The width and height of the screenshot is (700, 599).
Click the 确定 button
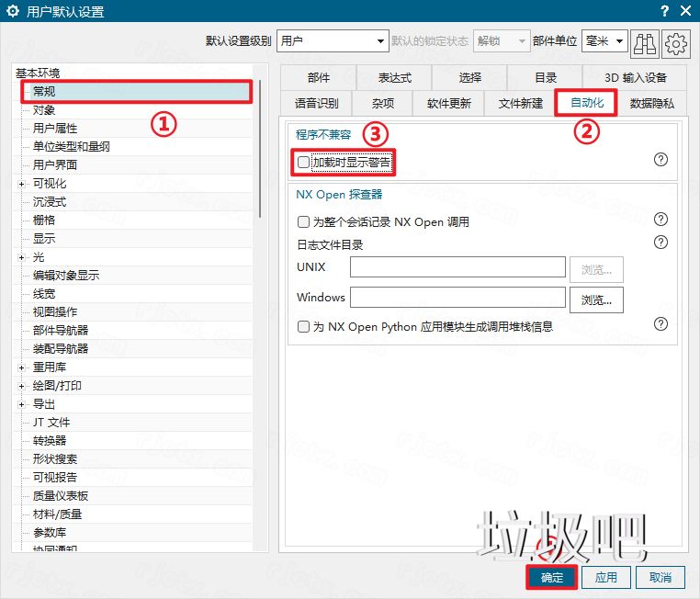pyautogui.click(x=552, y=578)
